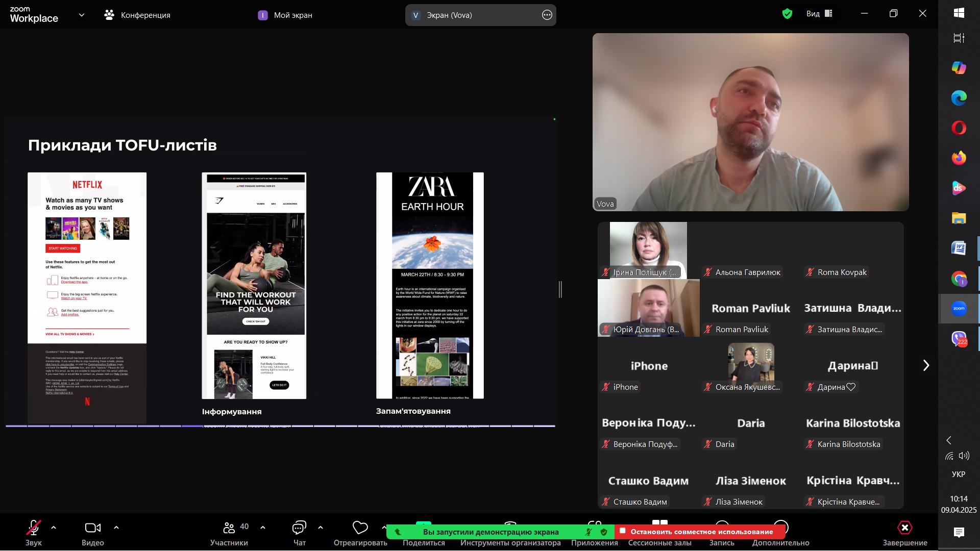Screen dimensions: 980x551
Task: Unmute microphone with Звук icon
Action: click(x=34, y=528)
